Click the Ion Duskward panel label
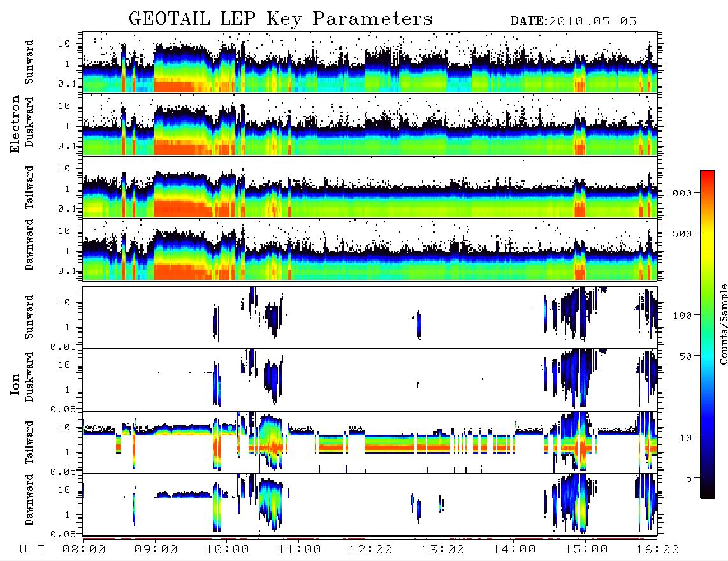 click(x=29, y=377)
